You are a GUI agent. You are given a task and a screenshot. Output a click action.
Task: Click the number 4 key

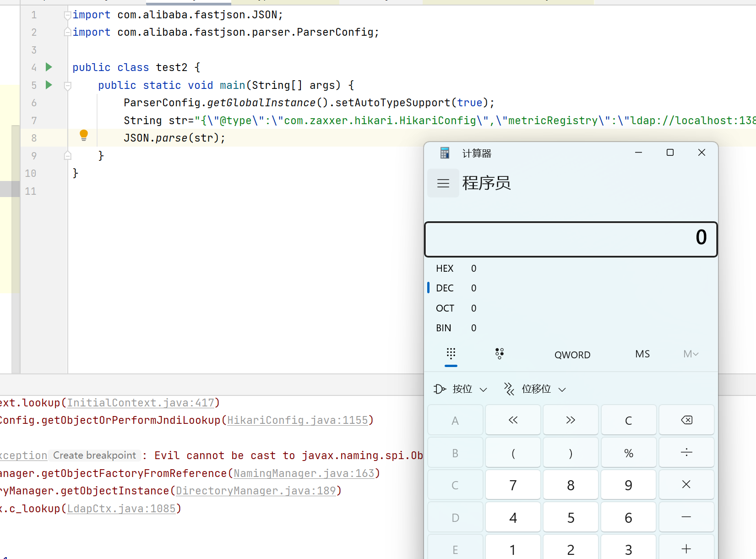pyautogui.click(x=513, y=517)
